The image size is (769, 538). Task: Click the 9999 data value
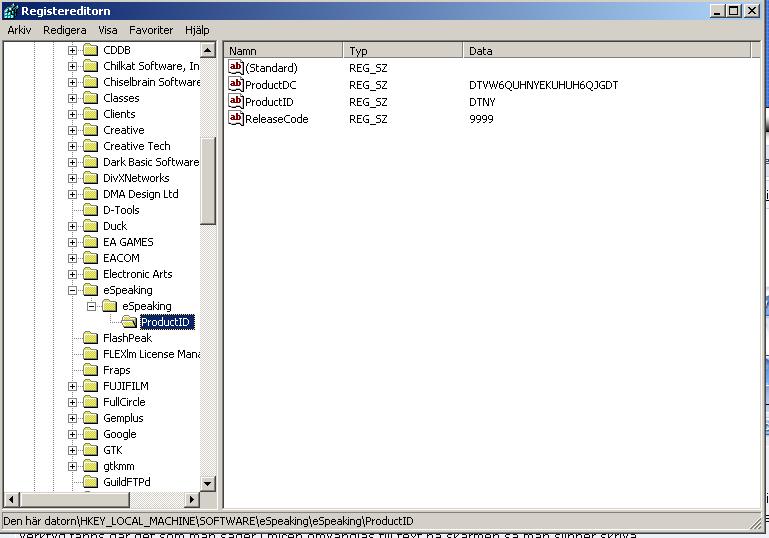coord(481,119)
